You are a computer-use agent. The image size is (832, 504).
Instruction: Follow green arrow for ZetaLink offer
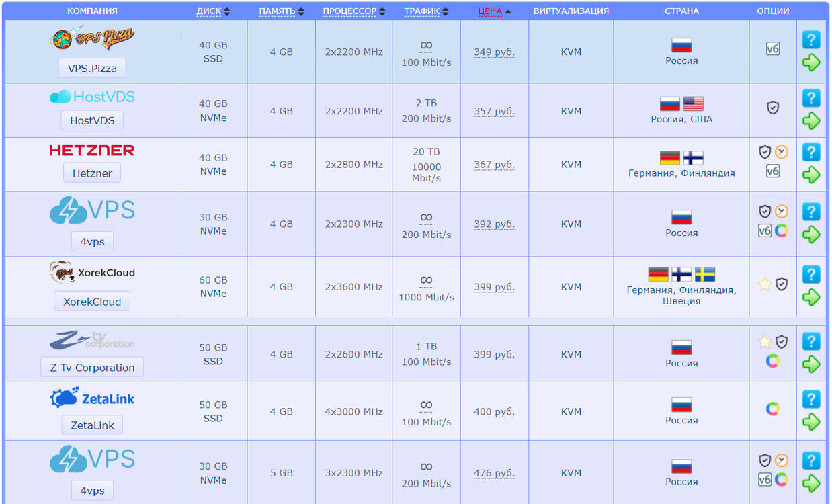tap(811, 422)
